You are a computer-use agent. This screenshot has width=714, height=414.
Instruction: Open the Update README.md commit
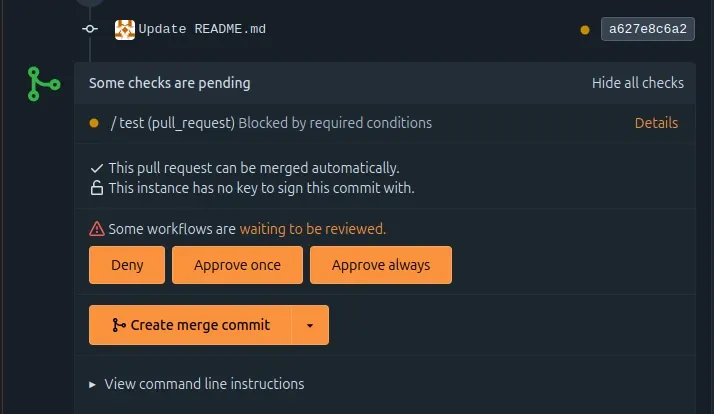(x=202, y=29)
